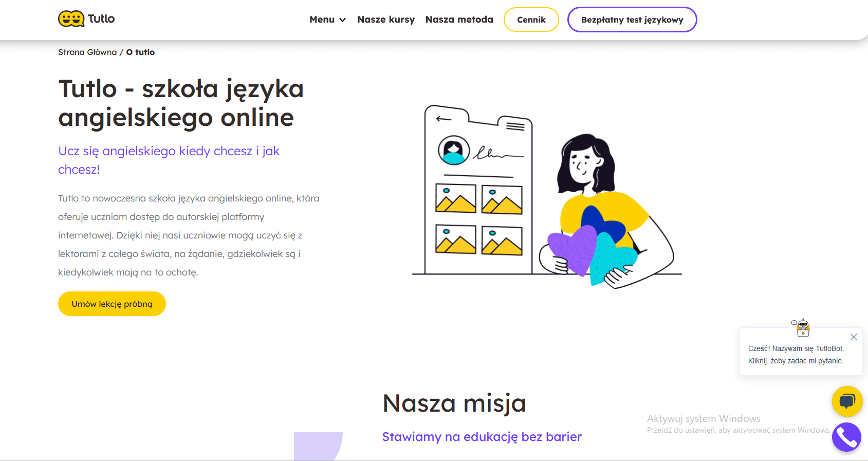
Task: Click the Nasza misja heading
Action: click(x=454, y=403)
